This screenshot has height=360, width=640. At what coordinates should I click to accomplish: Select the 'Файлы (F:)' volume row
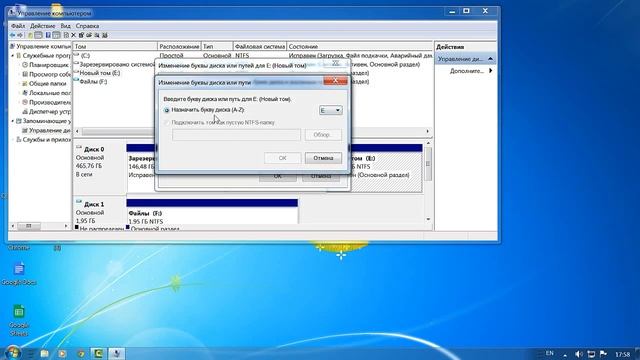pos(93,82)
